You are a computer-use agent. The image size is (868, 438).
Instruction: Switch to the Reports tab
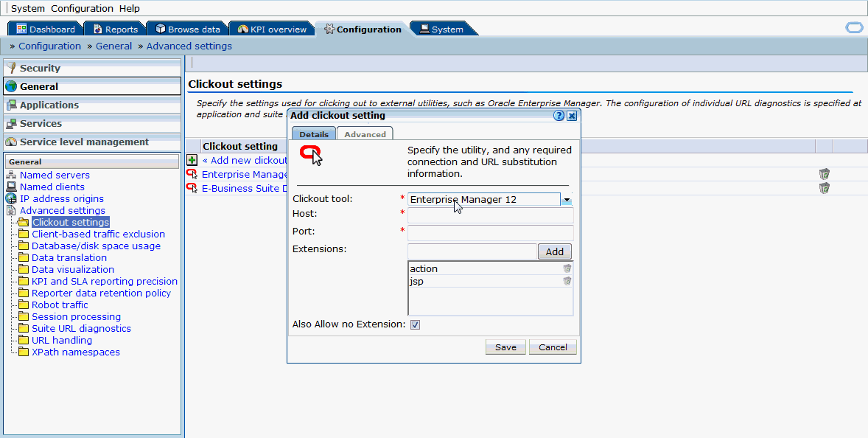115,29
